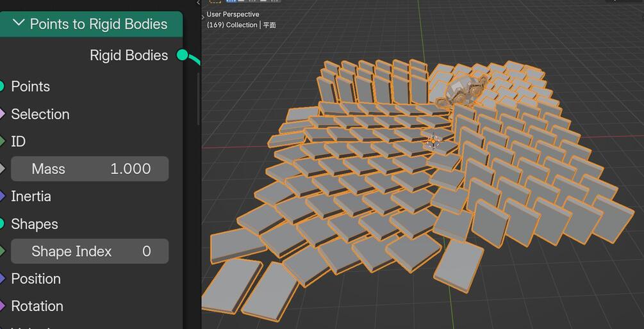Click the Inertia input label

pos(31,196)
